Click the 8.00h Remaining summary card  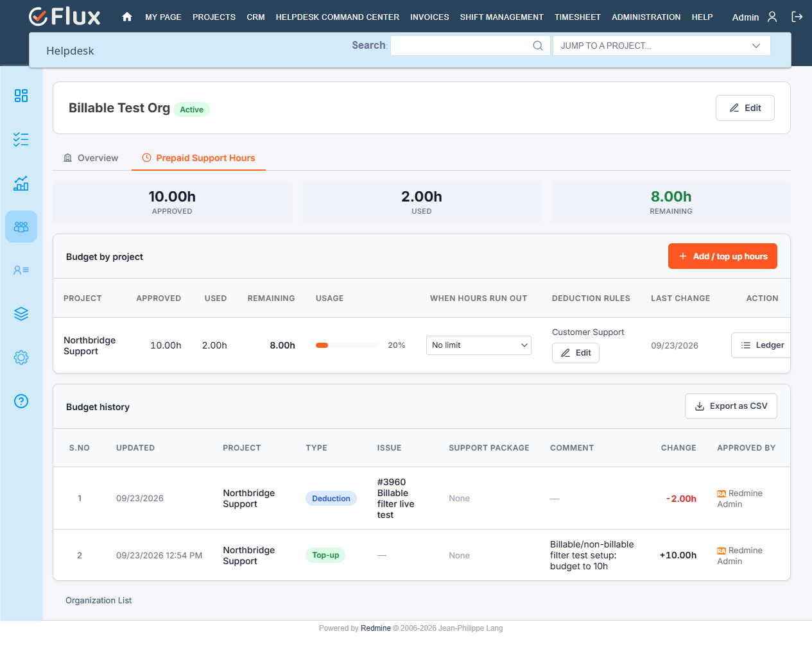click(x=671, y=202)
